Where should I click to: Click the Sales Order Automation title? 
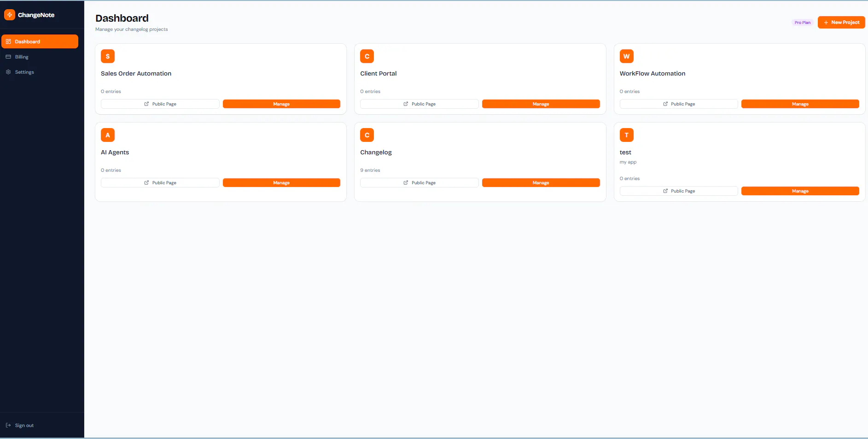tap(136, 74)
